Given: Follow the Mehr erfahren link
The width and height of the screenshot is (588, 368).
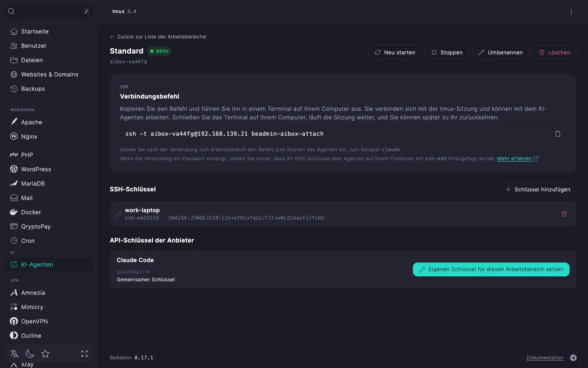Looking at the screenshot, I should coord(518,159).
